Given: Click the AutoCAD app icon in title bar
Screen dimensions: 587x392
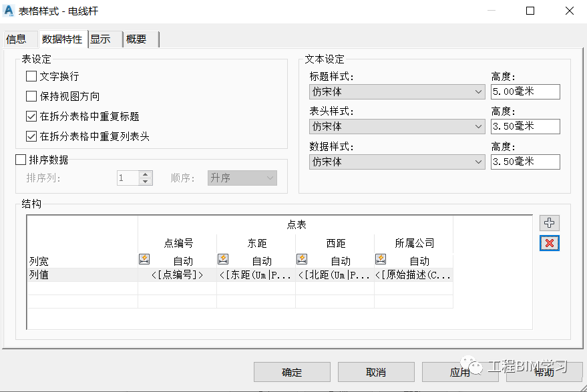Looking at the screenshot, I should pyautogui.click(x=9, y=11).
